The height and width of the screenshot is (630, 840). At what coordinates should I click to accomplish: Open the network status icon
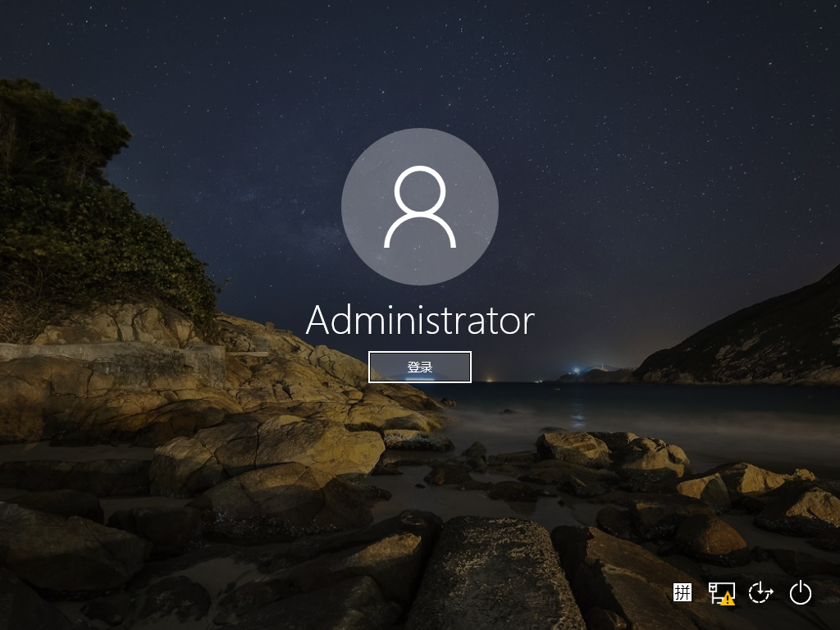[x=721, y=593]
